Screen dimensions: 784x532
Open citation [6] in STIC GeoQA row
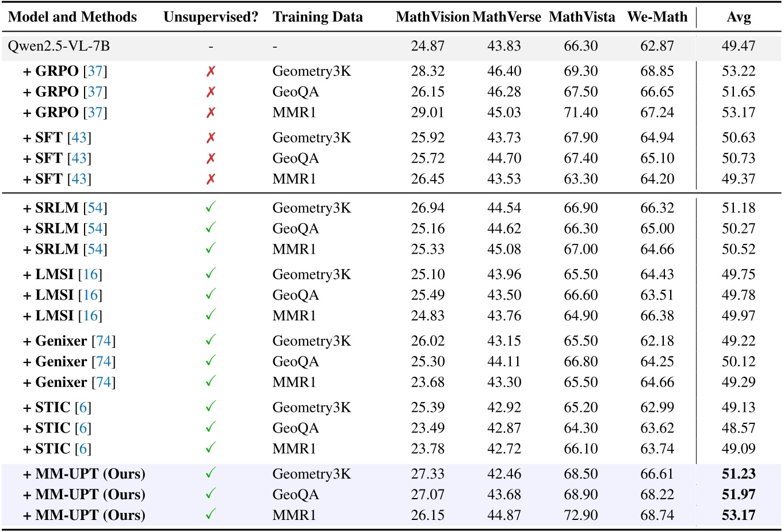83,428
